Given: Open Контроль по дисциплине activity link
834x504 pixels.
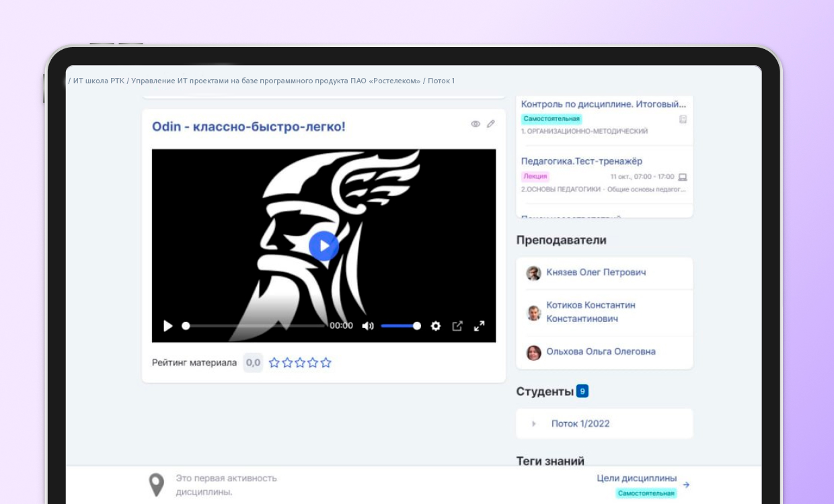Looking at the screenshot, I should tap(603, 104).
